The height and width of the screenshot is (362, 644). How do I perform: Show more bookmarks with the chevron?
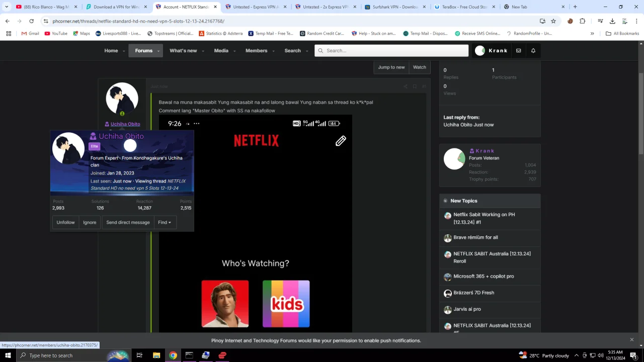pos(592,34)
